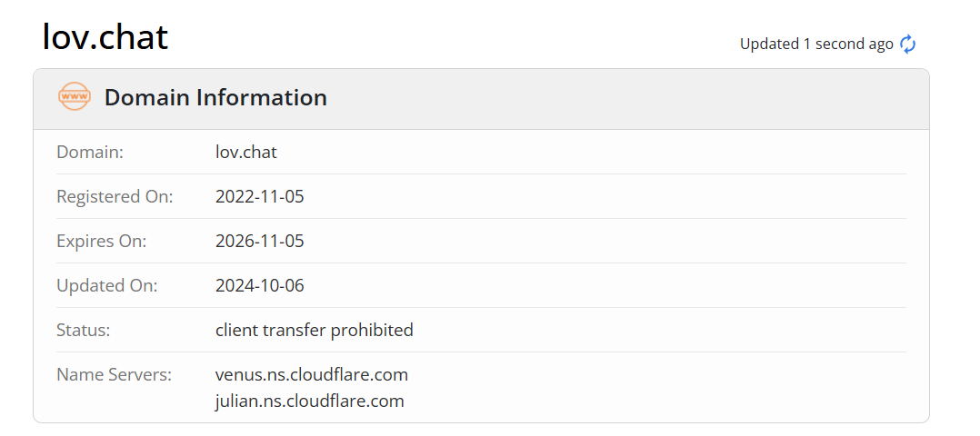The image size is (980, 436).
Task: Click the blue refresh icon
Action: [x=907, y=45]
